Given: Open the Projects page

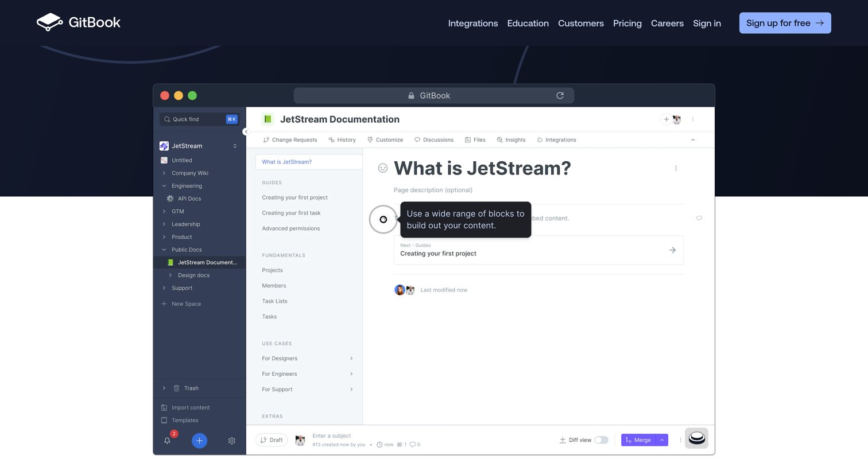Looking at the screenshot, I should 272,270.
